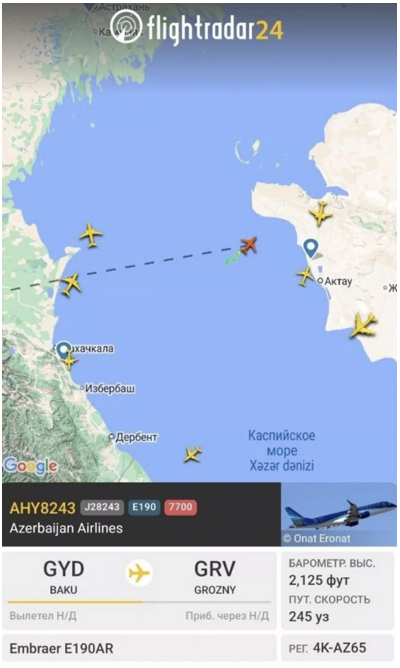Image resolution: width=400 pixels, height=668 pixels.
Task: Click the flight progress bar
Action: [139, 602]
